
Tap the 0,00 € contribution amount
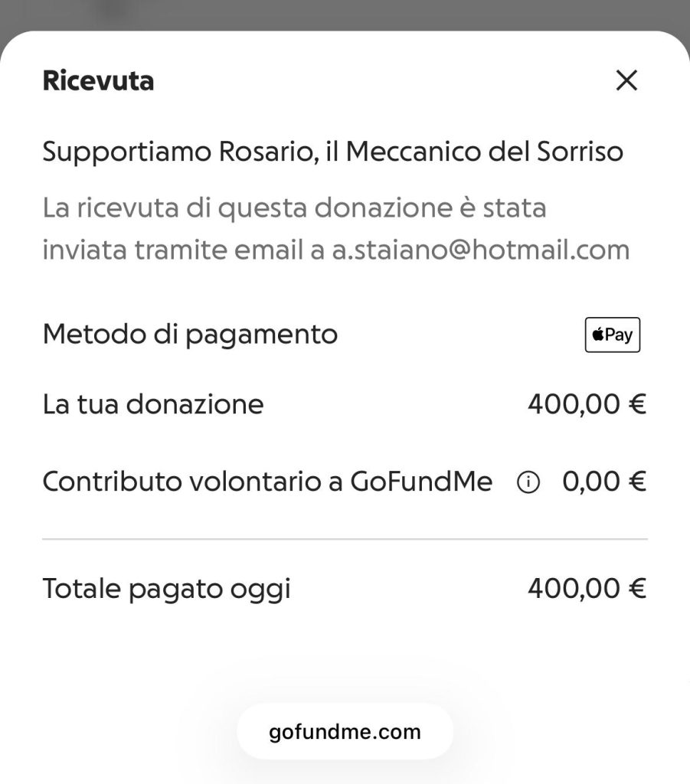604,482
